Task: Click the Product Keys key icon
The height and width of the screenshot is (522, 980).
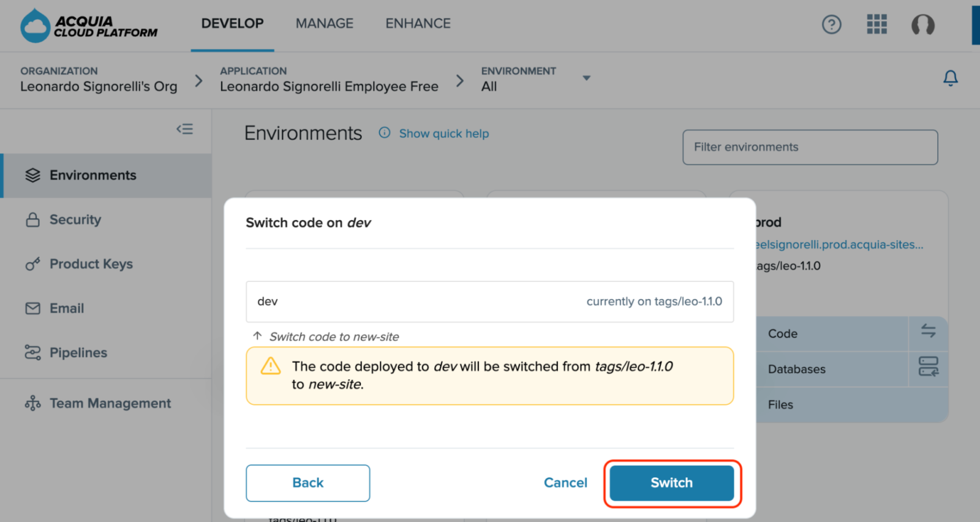Action: [32, 264]
